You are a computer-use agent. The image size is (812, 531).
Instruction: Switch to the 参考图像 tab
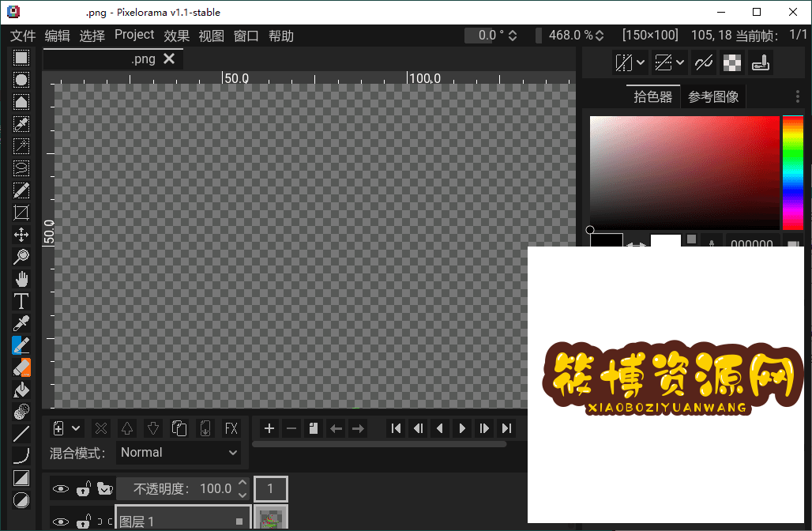click(x=713, y=97)
